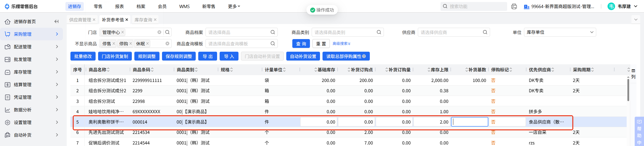Click the printer icon in top bar
This screenshot has height=146, width=644.
click(514, 6)
